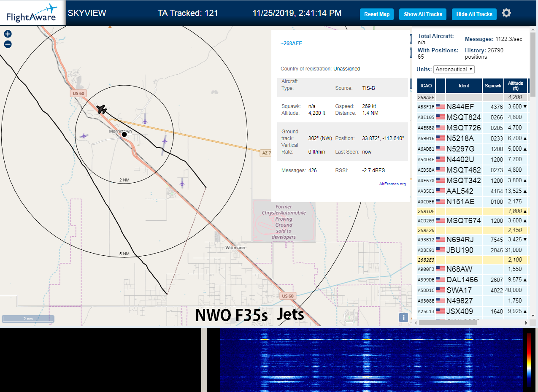Viewport: 538px width, 392px height.
Task: Click the sidebar scrollbar down arrow
Action: [x=533, y=315]
